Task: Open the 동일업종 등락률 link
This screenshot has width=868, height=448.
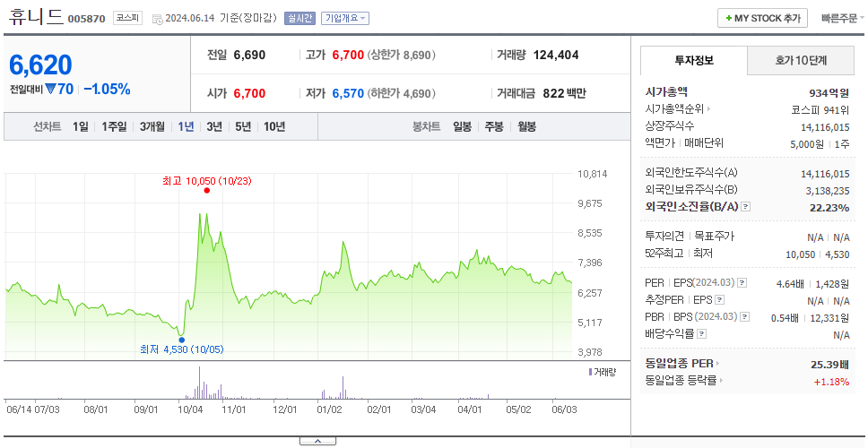Action: [681, 381]
